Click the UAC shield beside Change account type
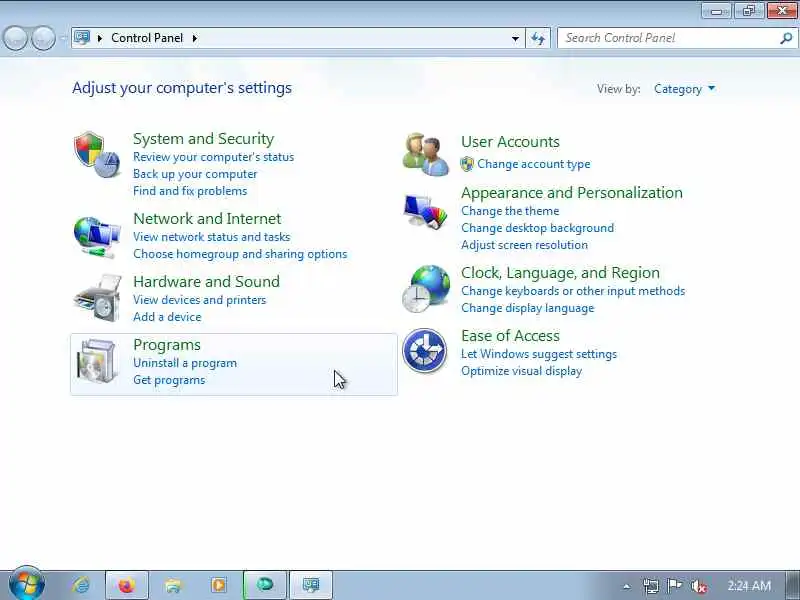The height and width of the screenshot is (600, 800). tap(467, 164)
